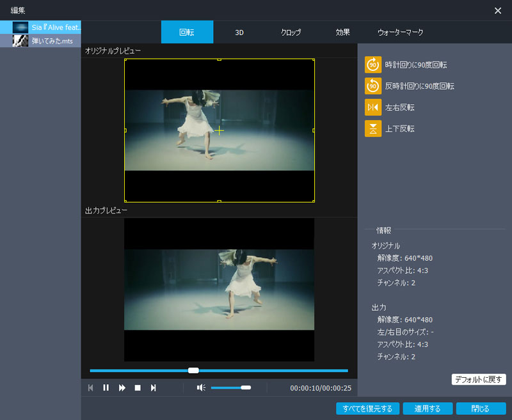Fast forward the preview video
This screenshot has width=512, height=420.
pos(121,387)
